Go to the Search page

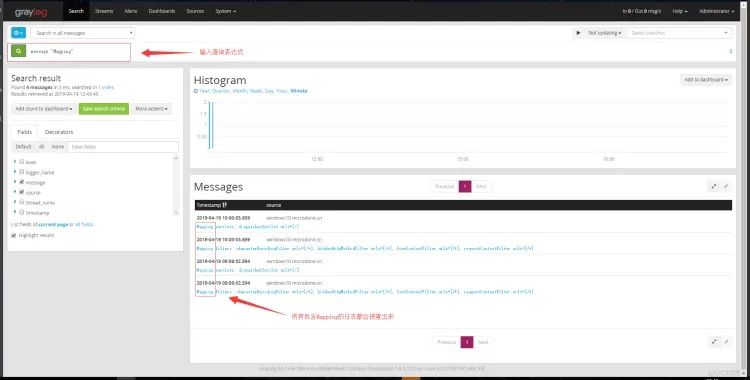(76, 11)
